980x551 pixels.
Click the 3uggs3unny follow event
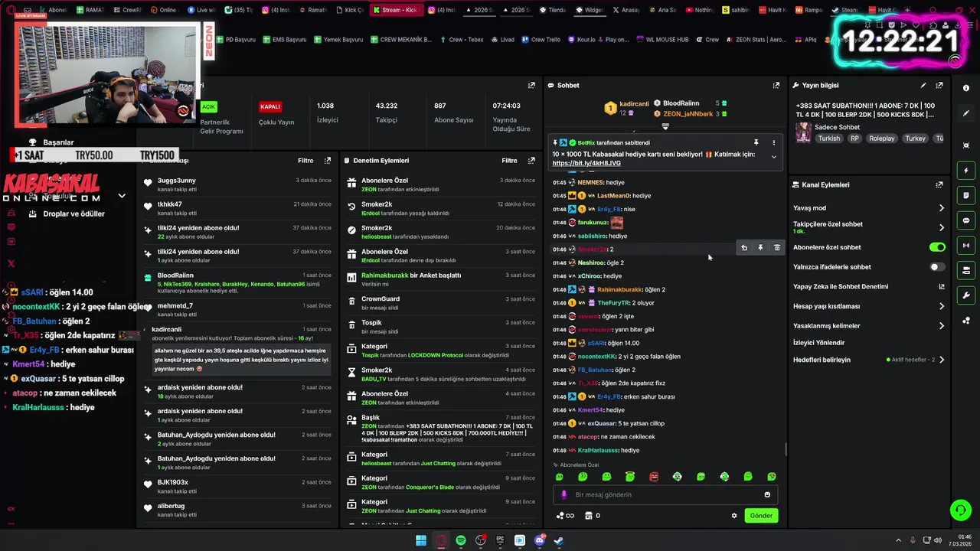(237, 184)
